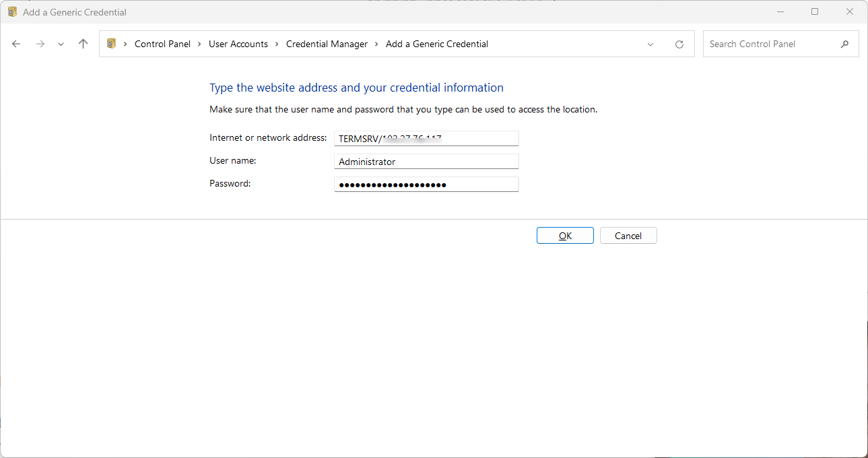The height and width of the screenshot is (458, 868).
Task: Expand chevron after Credential Manager breadcrumb
Action: coord(377,44)
